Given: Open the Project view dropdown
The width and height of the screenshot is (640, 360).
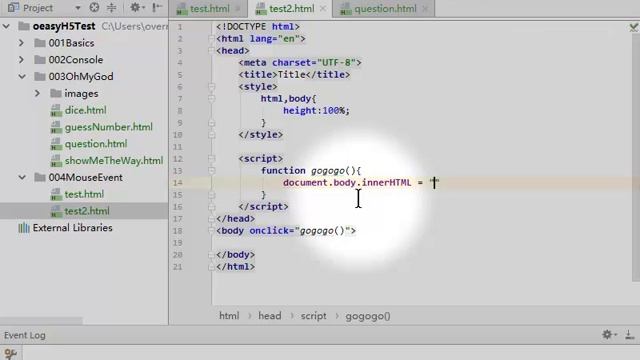Looking at the screenshot, I should coord(78,8).
